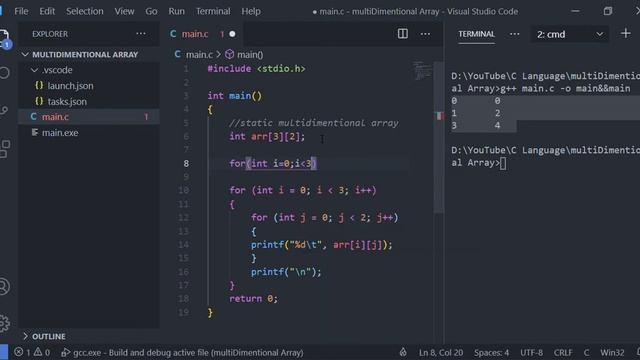This screenshot has width=640, height=360.
Task: Open Explorer panel More Actions ellipsis
Action: pos(141,34)
